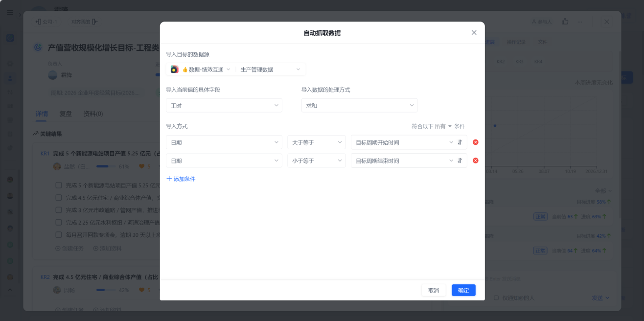Select the KR2 chart tab
This screenshot has height=321, width=644.
click(x=501, y=62)
